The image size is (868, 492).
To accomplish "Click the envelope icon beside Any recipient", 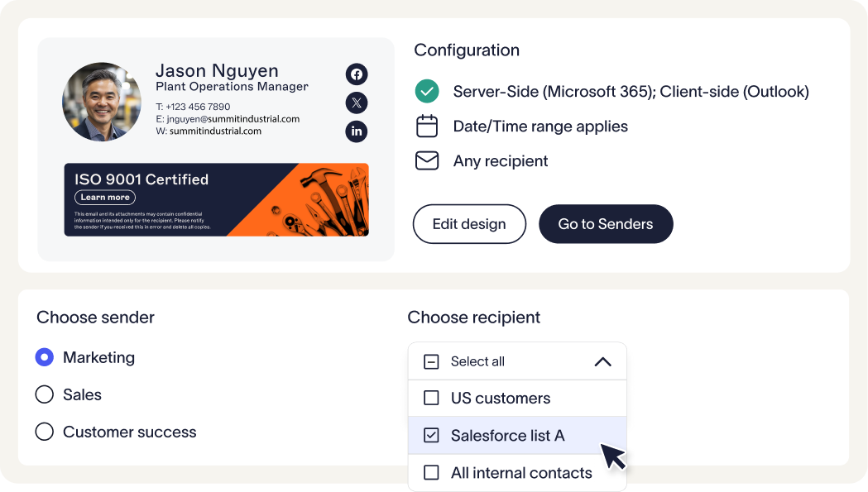I will coord(426,160).
